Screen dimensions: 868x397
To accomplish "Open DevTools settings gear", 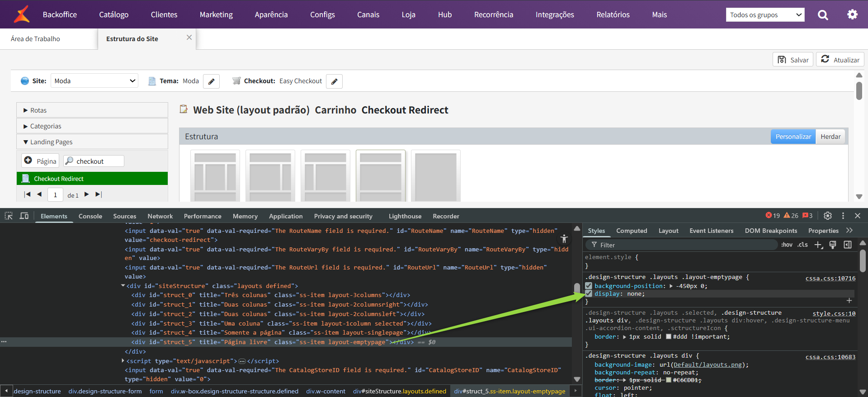I will 828,216.
